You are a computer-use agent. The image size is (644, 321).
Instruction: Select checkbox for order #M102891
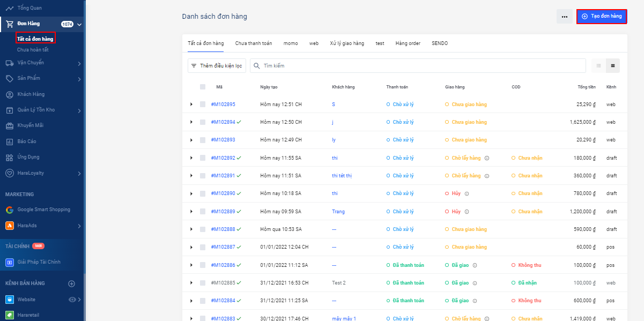click(x=203, y=175)
